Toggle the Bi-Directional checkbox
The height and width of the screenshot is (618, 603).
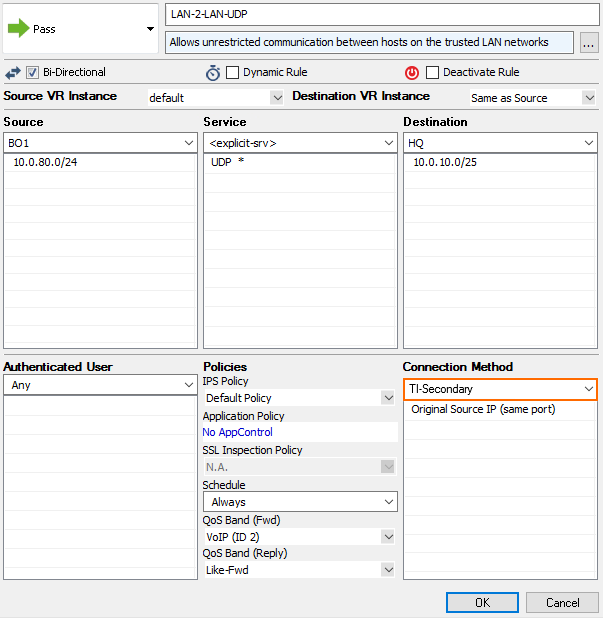pos(33,73)
